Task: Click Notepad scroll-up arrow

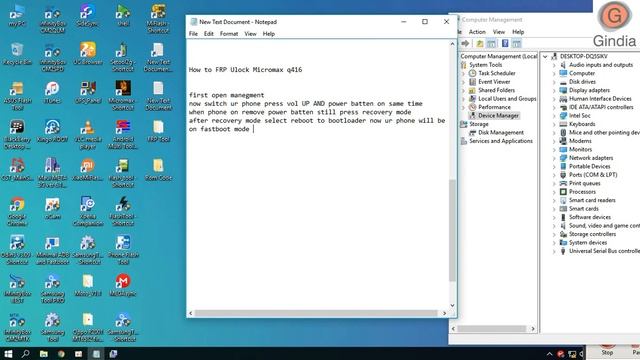Action: tap(452, 44)
